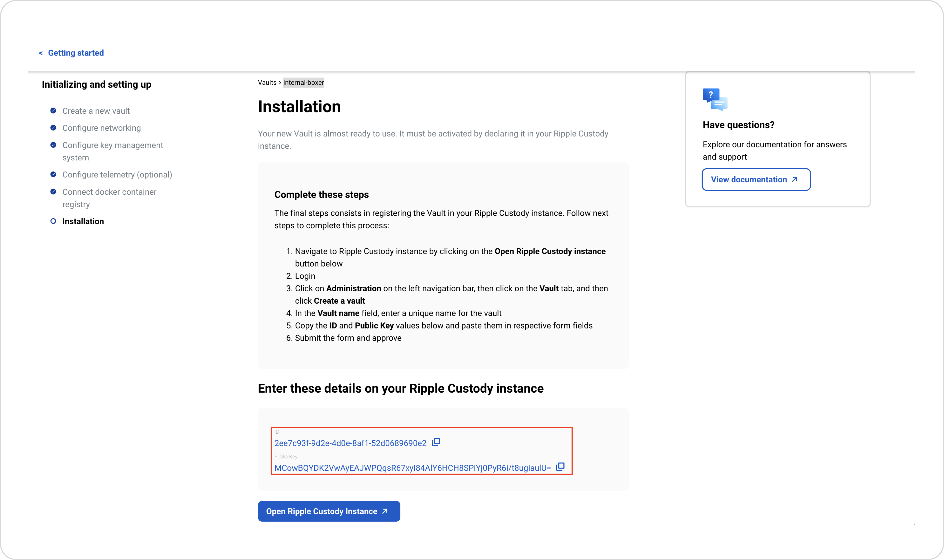Click the open circle beside Installation step
Image resolution: width=944 pixels, height=560 pixels.
point(53,221)
